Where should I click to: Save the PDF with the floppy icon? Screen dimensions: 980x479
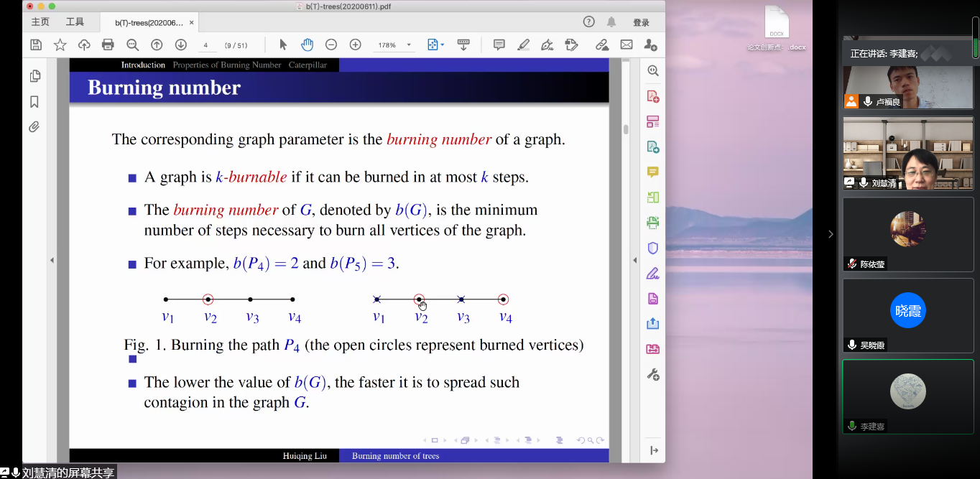[x=35, y=45]
